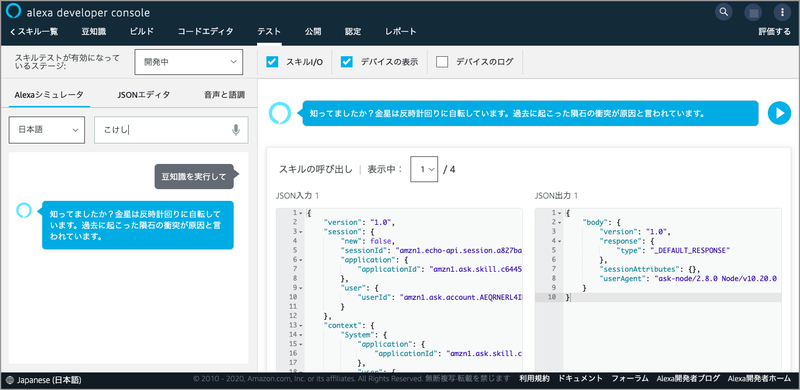Switch to the 音声と語調 tab

click(224, 94)
